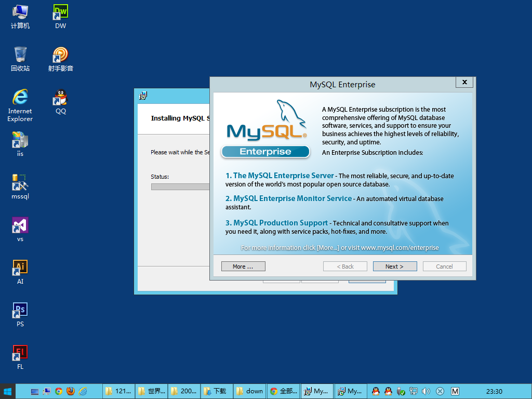Open Firefox from the quick-launch bar

[71, 392]
